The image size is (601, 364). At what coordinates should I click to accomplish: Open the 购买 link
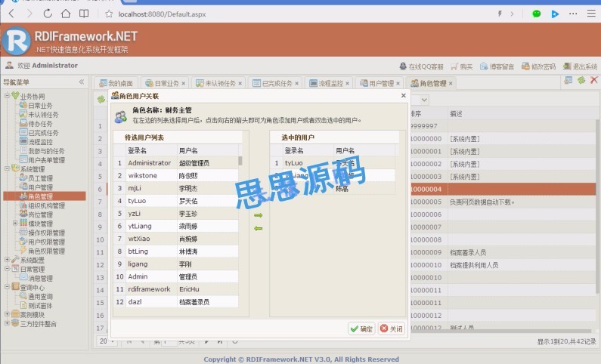(x=461, y=66)
